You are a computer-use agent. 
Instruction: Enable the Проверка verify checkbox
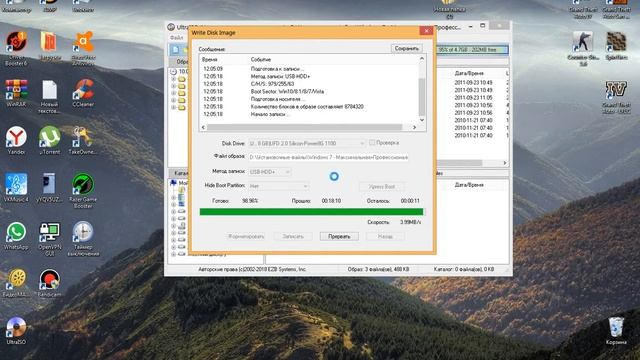pos(372,142)
